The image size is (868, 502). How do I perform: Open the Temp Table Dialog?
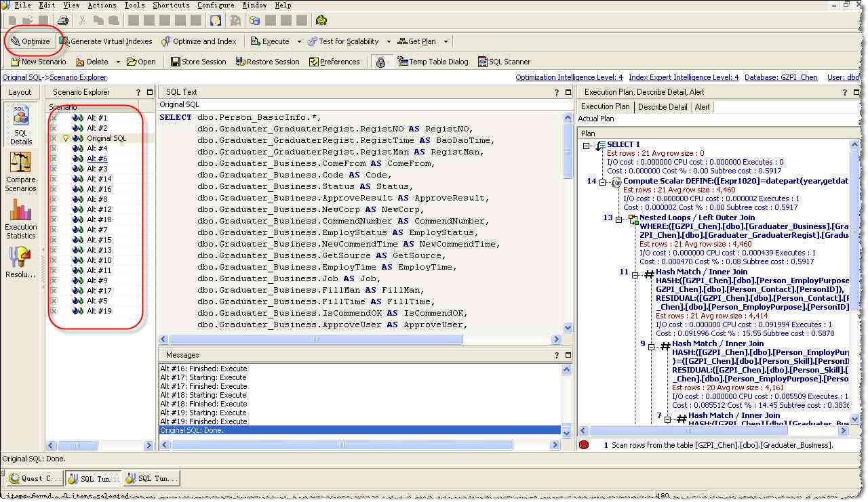433,62
